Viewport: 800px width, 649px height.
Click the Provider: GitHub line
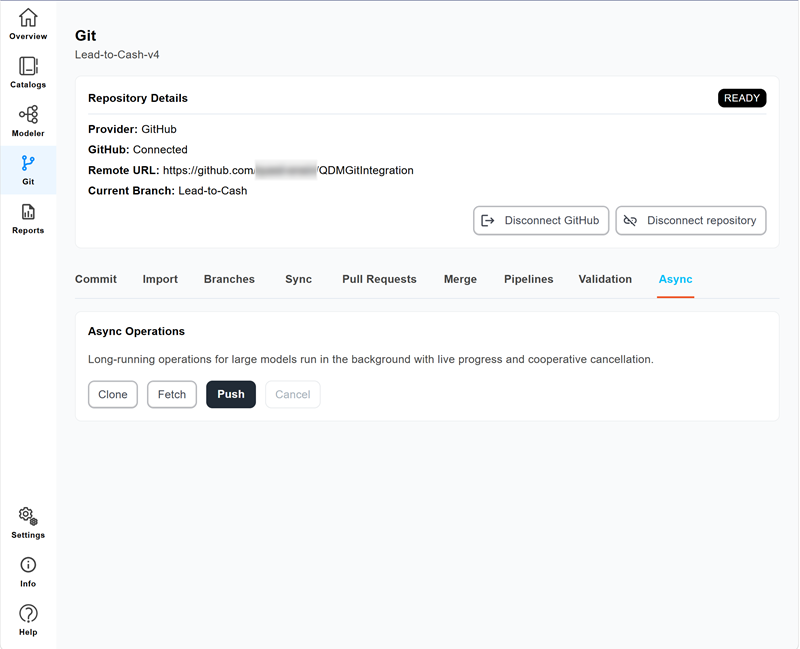coord(132,129)
